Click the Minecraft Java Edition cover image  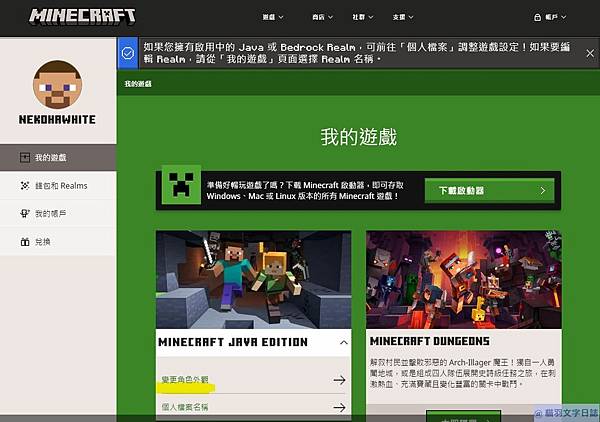[x=253, y=280]
